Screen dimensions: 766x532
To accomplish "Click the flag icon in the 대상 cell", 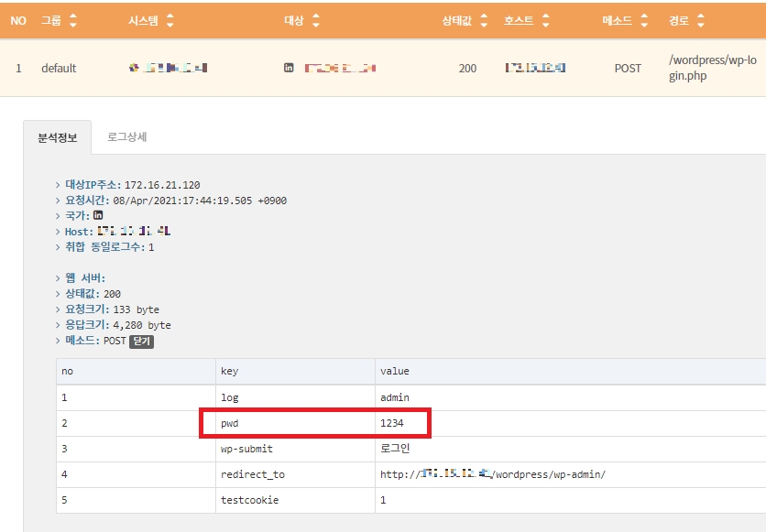I will [289, 68].
